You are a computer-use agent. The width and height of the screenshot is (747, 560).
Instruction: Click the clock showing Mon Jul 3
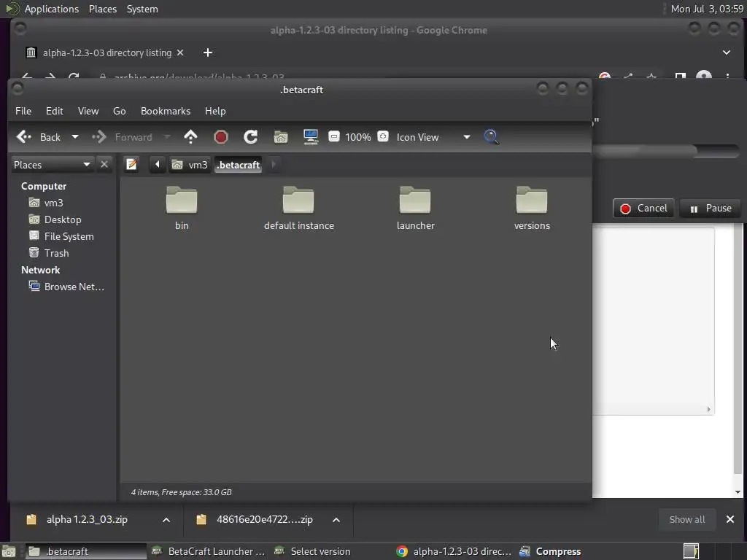click(x=706, y=9)
